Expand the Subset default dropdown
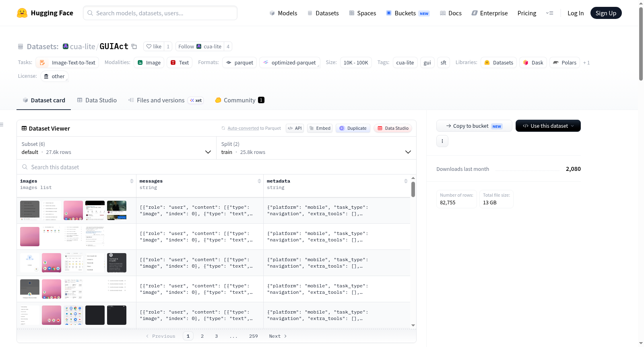 point(117,148)
